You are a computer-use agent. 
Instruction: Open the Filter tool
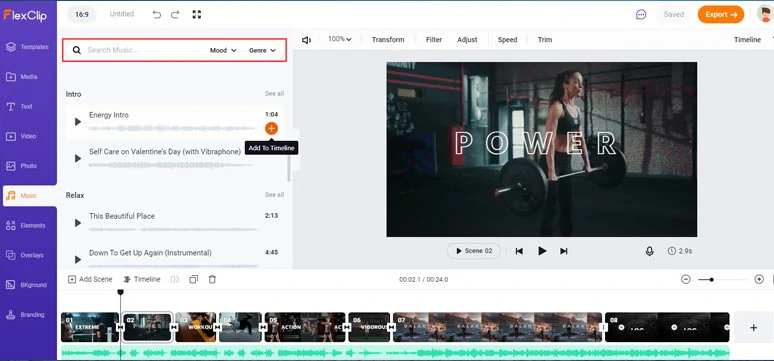click(x=434, y=40)
